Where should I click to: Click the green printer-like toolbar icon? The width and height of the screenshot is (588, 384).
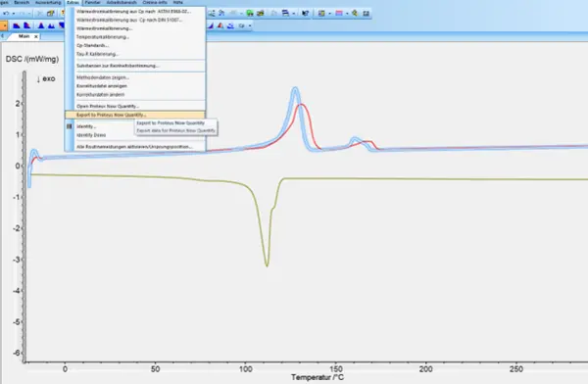pos(249,14)
